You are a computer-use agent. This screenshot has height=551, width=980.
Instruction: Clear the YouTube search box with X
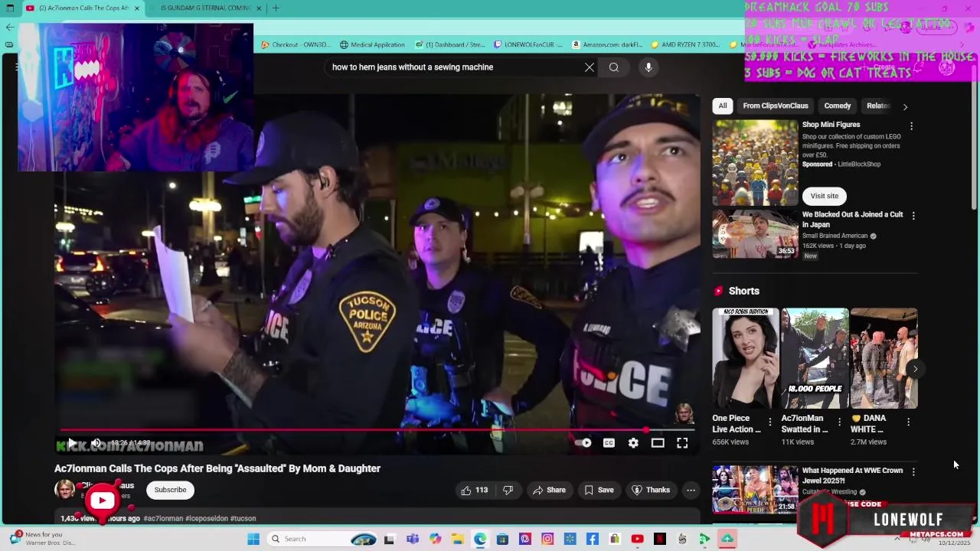[590, 67]
